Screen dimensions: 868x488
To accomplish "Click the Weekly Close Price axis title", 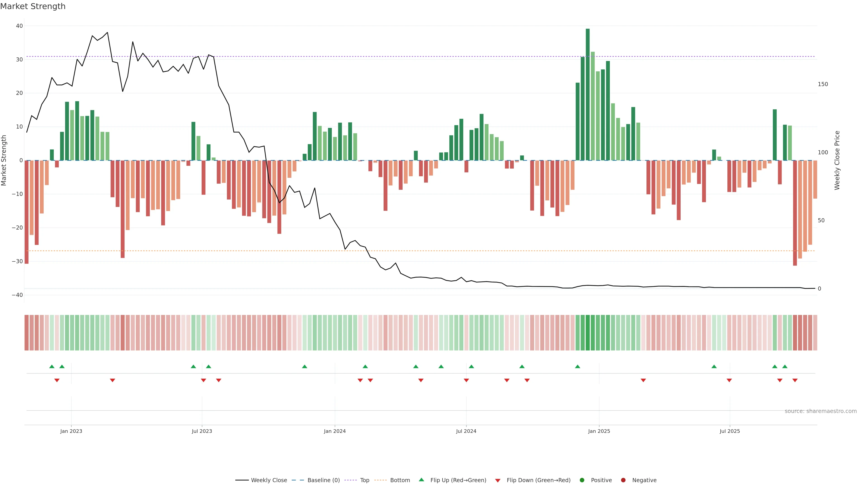I will pos(837,160).
